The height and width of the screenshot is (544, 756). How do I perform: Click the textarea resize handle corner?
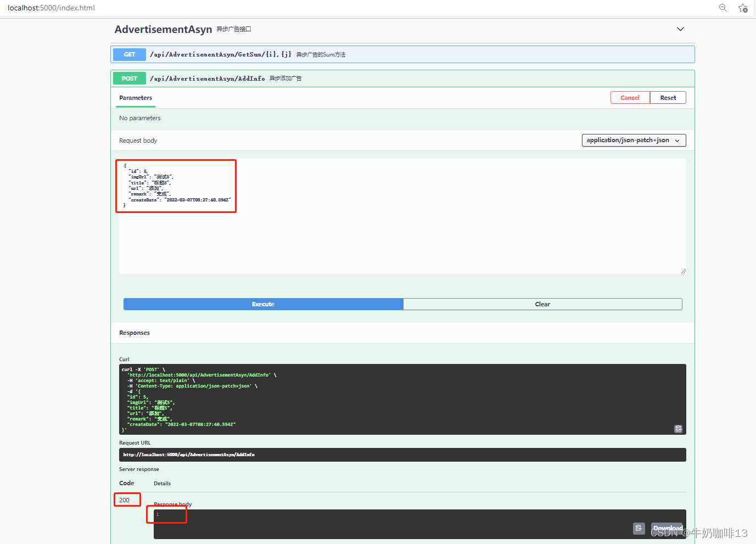(684, 271)
